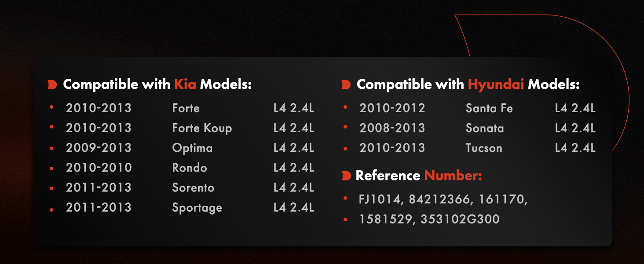This screenshot has width=644, height=264.
Task: Click the L4 2.4L engine in the Sorento row
Action: point(294,188)
